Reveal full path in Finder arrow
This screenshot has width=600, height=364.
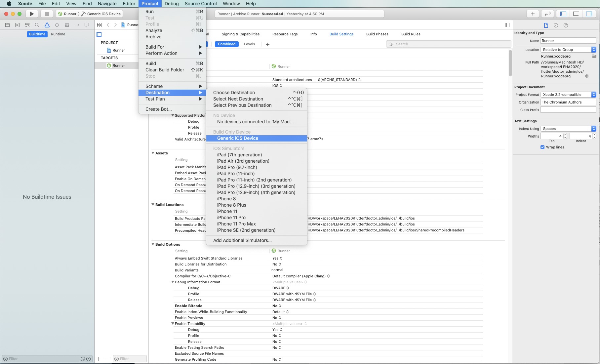[587, 76]
